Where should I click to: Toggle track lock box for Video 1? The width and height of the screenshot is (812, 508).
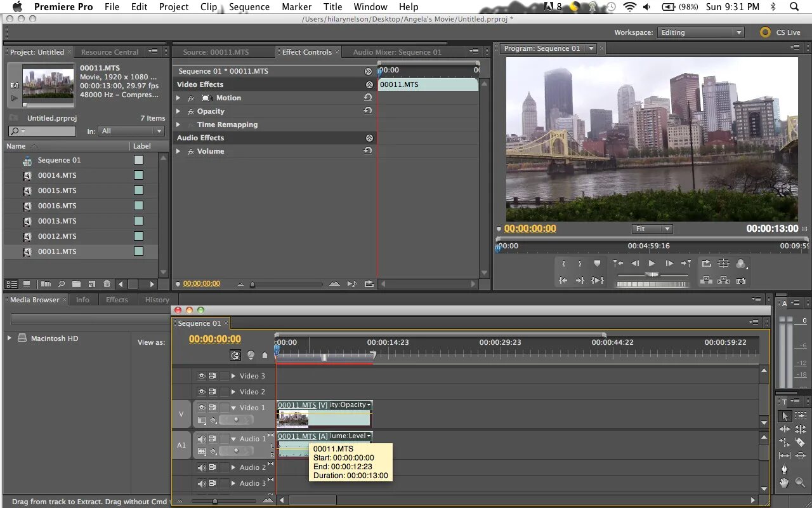[224, 408]
